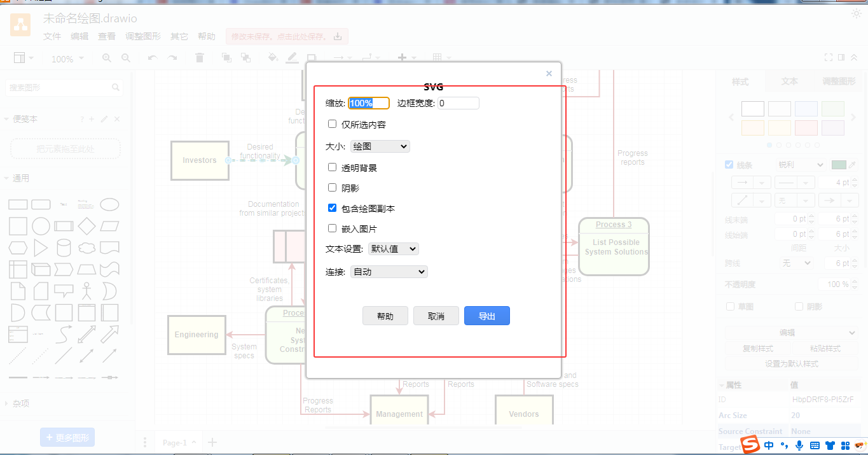The height and width of the screenshot is (455, 868).
Task: Click the Fill Color paint bucket icon
Action: pyautogui.click(x=272, y=58)
